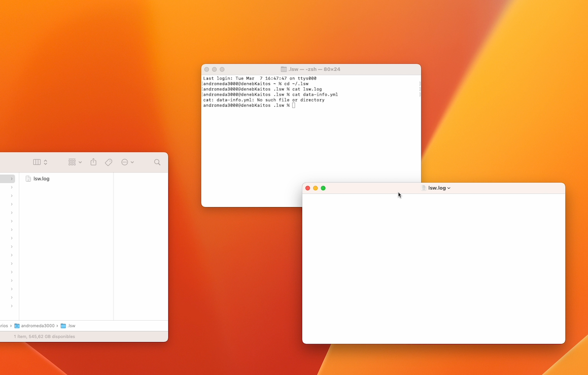Zoom the lsw.log window with green button
Screen dimensions: 588x375
coord(323,188)
